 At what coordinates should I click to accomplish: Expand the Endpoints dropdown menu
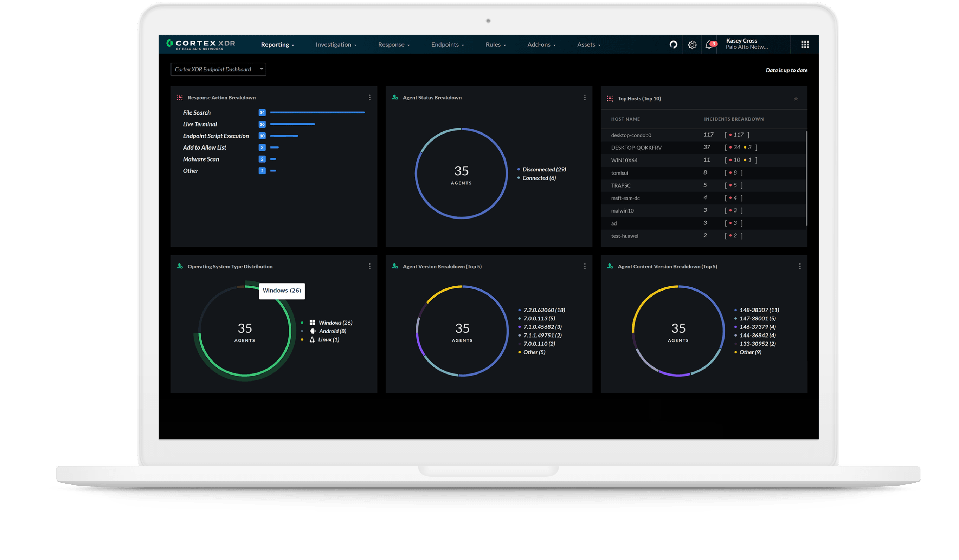coord(448,45)
